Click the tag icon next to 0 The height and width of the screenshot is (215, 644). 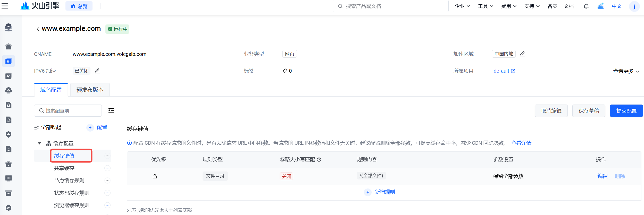(x=285, y=71)
